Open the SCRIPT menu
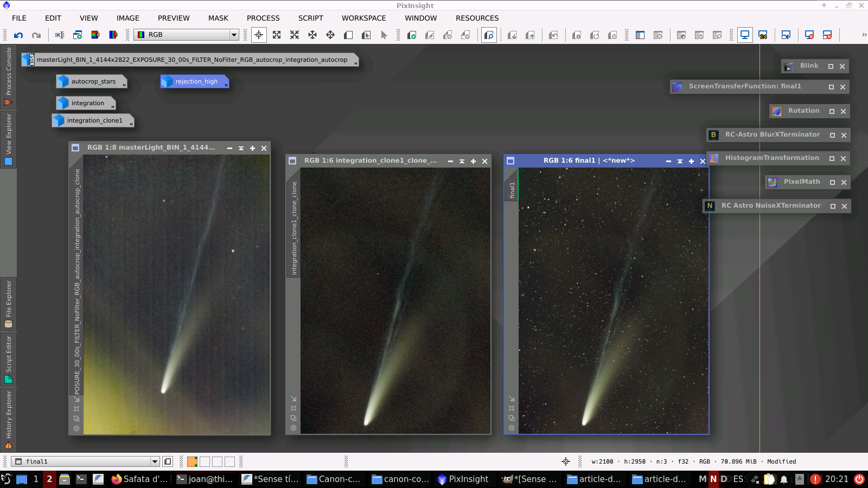Viewport: 868px width, 488px height. coord(310,18)
